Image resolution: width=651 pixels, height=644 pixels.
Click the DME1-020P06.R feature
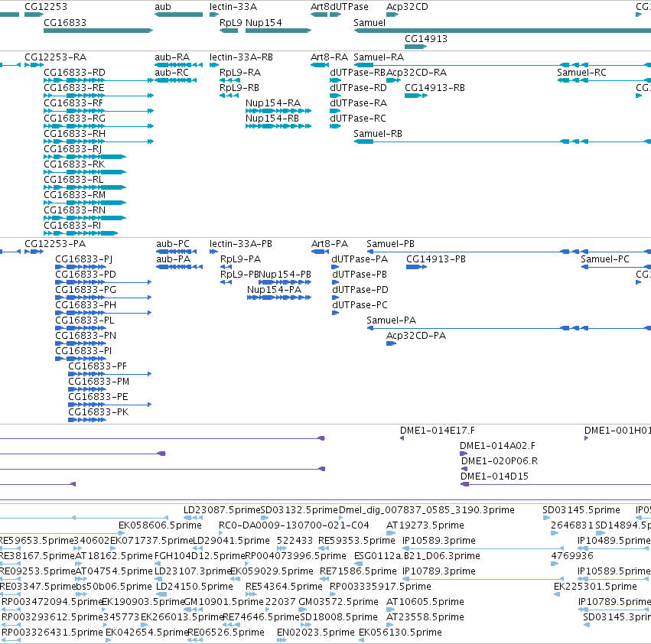(500, 461)
